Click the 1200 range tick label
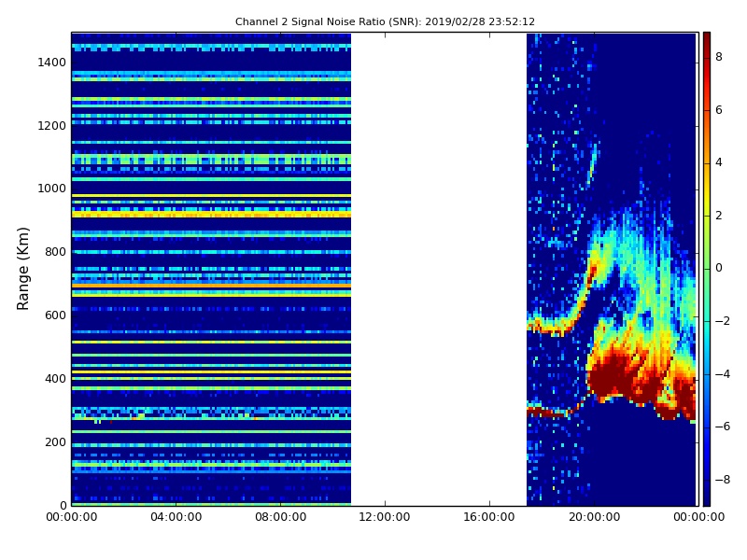 coord(52,126)
